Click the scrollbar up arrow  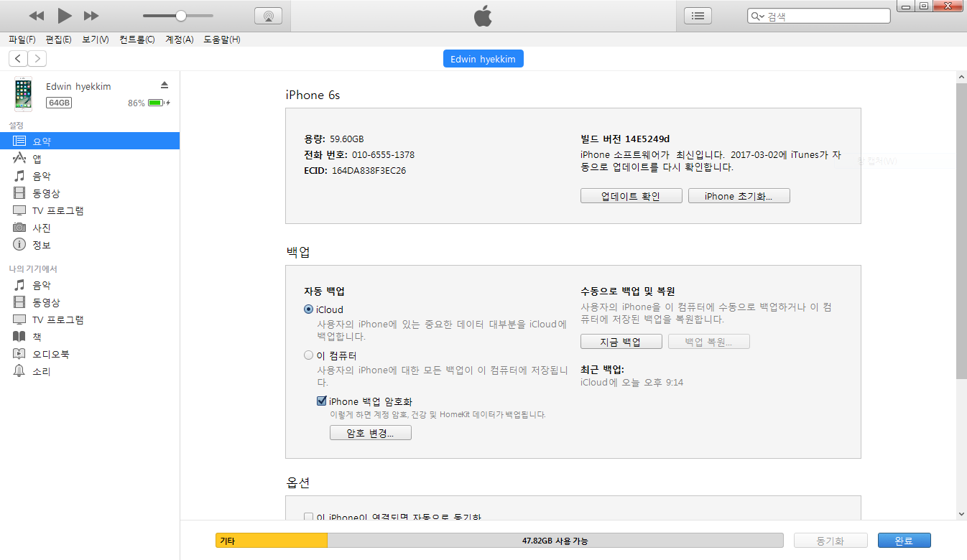[961, 76]
